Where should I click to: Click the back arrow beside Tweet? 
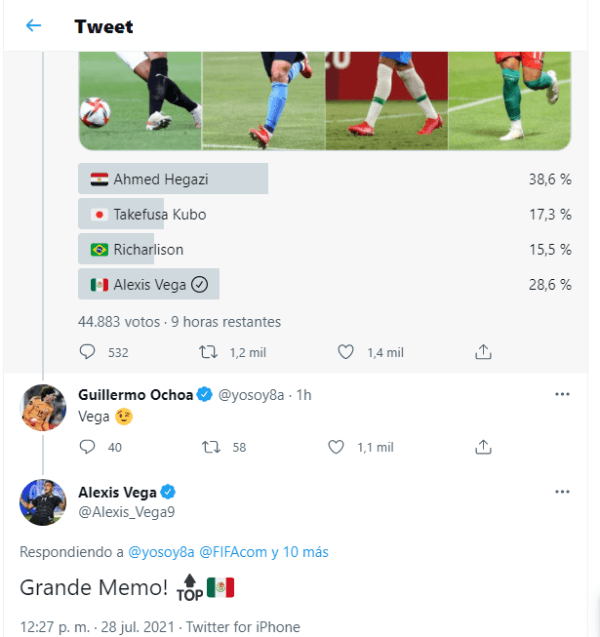point(33,26)
